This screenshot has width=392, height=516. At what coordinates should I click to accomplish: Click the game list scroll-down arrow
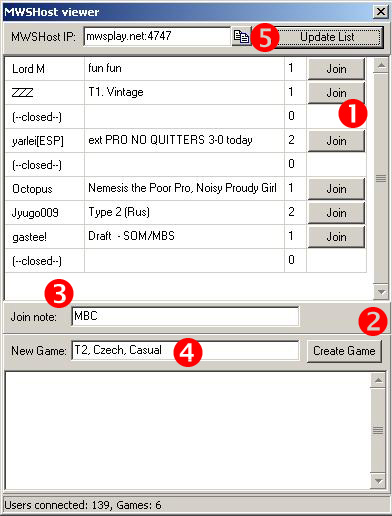pos(381,292)
